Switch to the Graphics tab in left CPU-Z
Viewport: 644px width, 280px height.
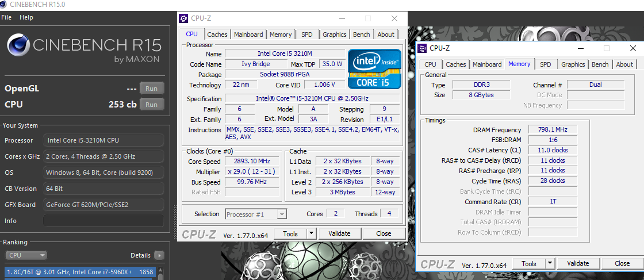(334, 34)
